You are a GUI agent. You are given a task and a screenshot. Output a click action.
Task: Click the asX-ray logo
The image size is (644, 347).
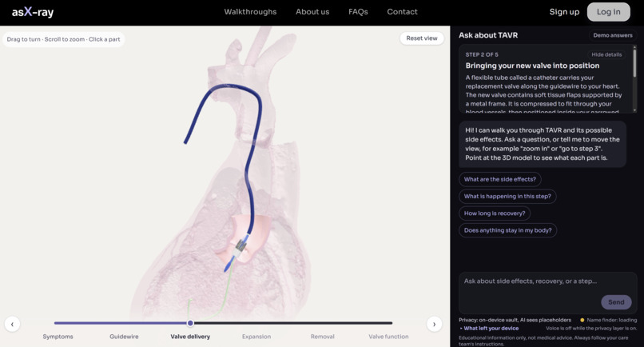point(33,12)
